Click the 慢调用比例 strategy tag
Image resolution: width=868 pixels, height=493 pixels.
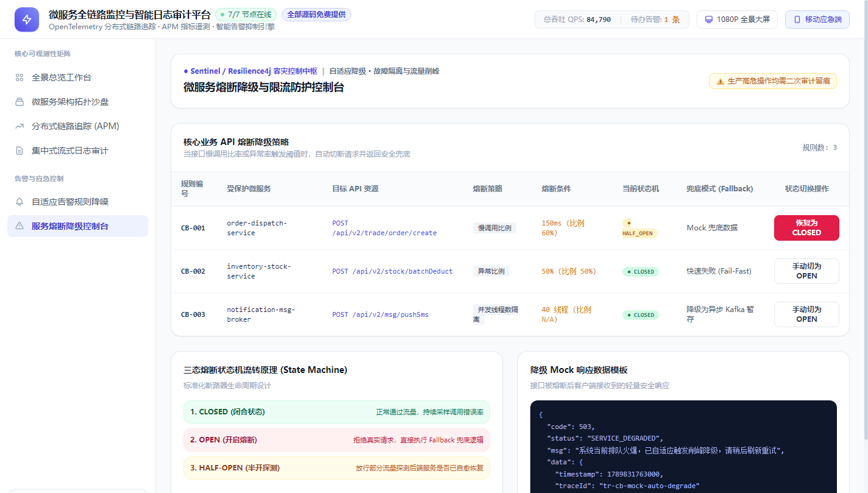point(494,228)
